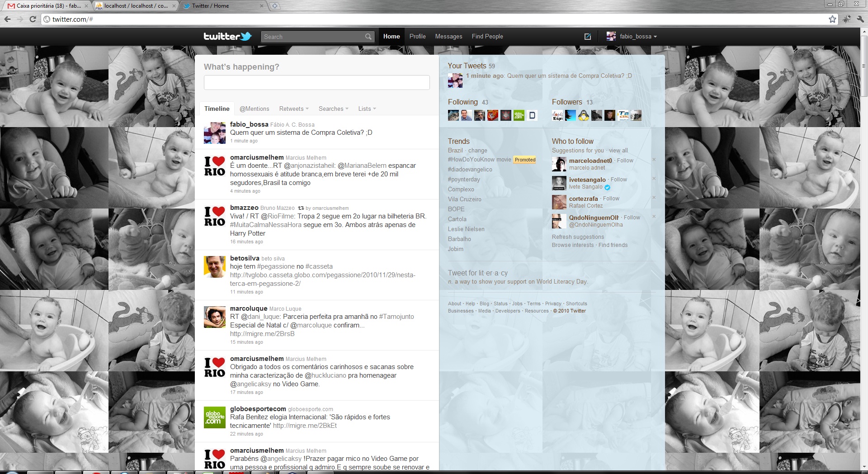Click Followers count heading

click(x=572, y=102)
